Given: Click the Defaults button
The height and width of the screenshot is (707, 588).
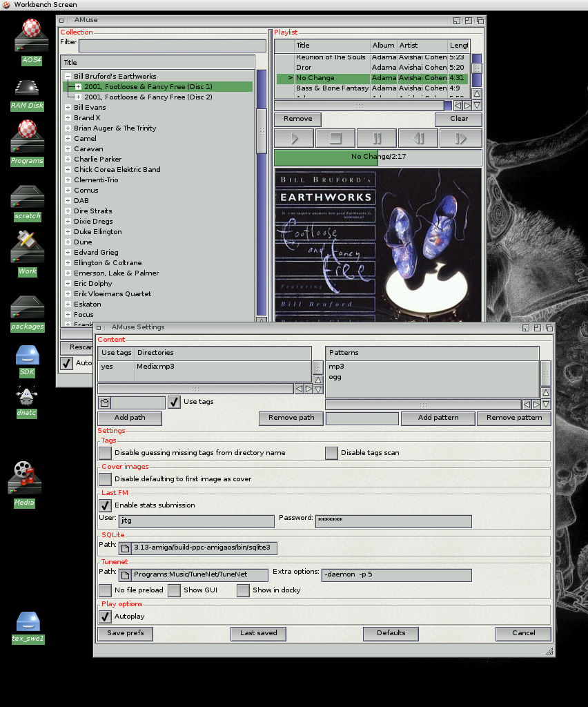Looking at the screenshot, I should pyautogui.click(x=391, y=634).
